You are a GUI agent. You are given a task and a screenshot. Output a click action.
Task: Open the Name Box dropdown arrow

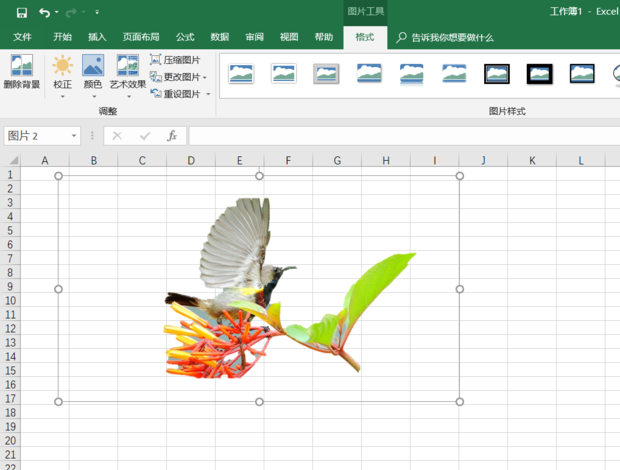click(x=74, y=136)
